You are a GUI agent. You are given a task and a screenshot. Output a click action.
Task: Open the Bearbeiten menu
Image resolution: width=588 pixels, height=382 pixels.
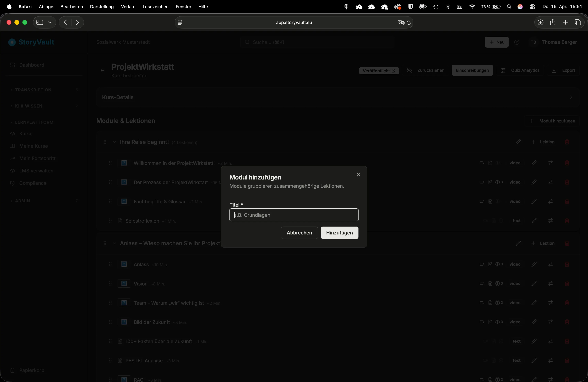(x=72, y=7)
